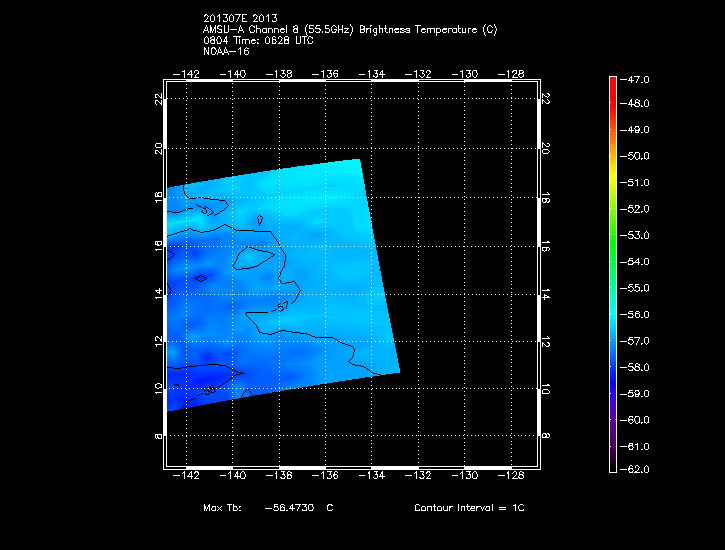Select the -134 longitude label on bottom axis
Screen dimensions: 725x550
click(373, 476)
